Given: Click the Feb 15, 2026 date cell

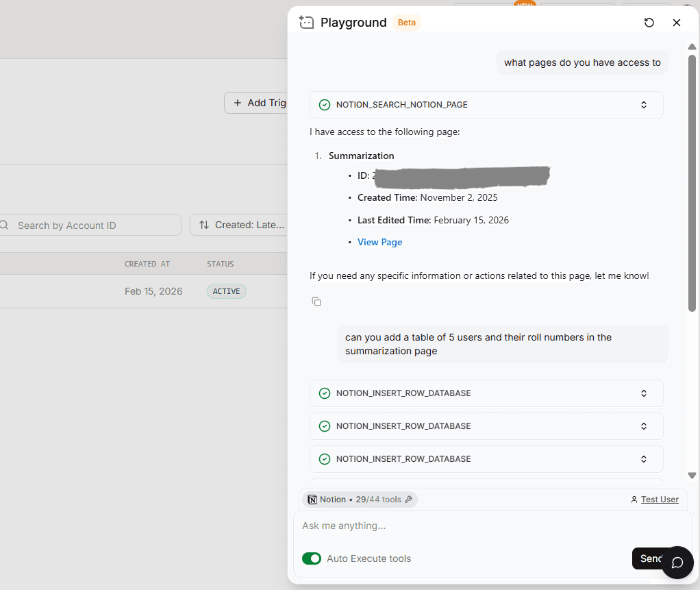Looking at the screenshot, I should click(x=153, y=291).
